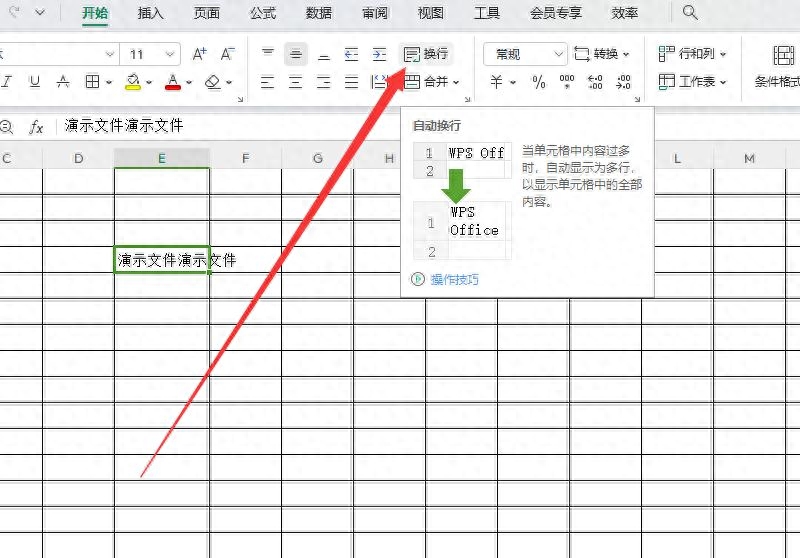Toggle underline U formatting
The height and width of the screenshot is (558, 800).
34,82
